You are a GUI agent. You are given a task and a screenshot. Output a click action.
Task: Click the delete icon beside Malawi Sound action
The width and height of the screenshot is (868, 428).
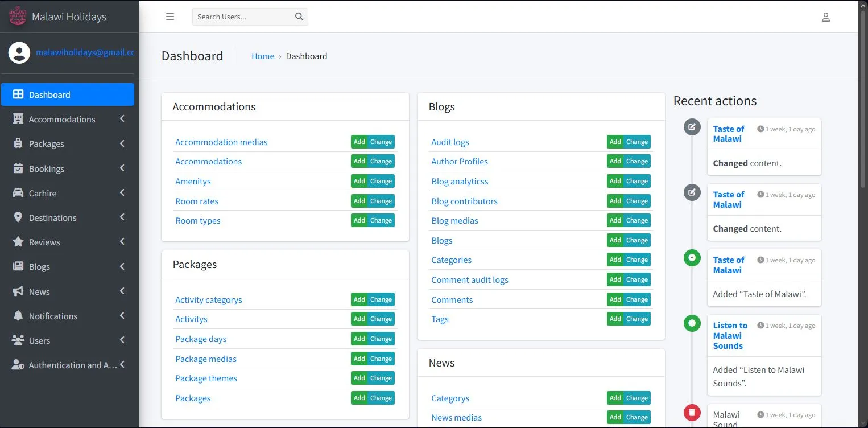(x=692, y=412)
